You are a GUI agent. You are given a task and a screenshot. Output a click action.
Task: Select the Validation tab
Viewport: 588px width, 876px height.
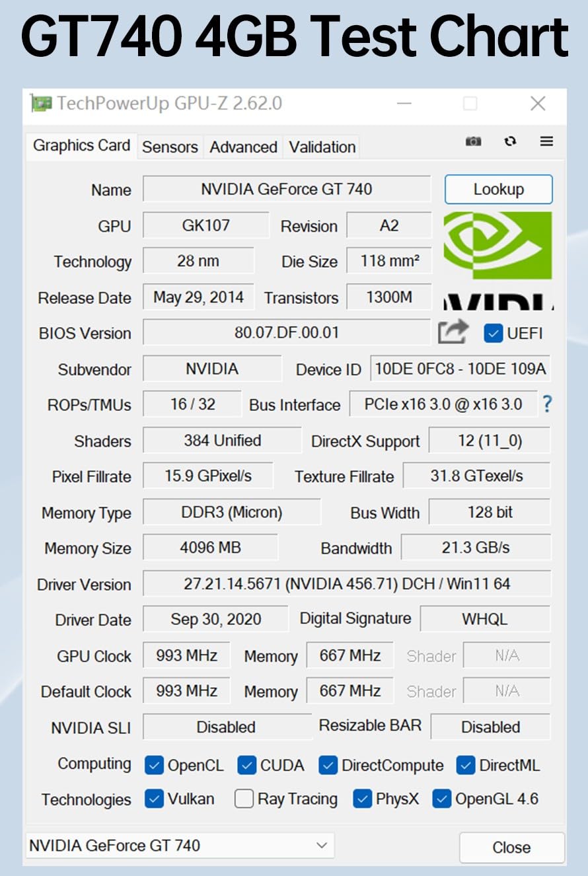pyautogui.click(x=321, y=147)
